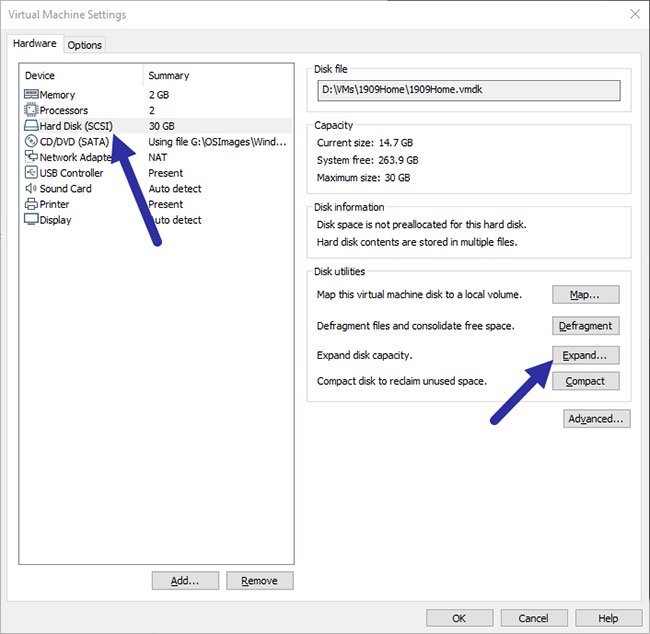Screen dimensions: 650x634
Task: Switch to the Options tab
Action: tap(85, 45)
